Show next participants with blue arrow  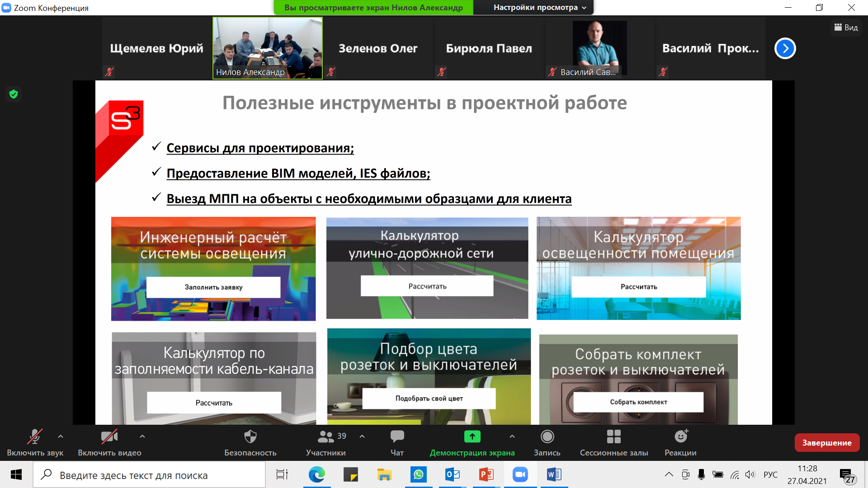click(785, 48)
